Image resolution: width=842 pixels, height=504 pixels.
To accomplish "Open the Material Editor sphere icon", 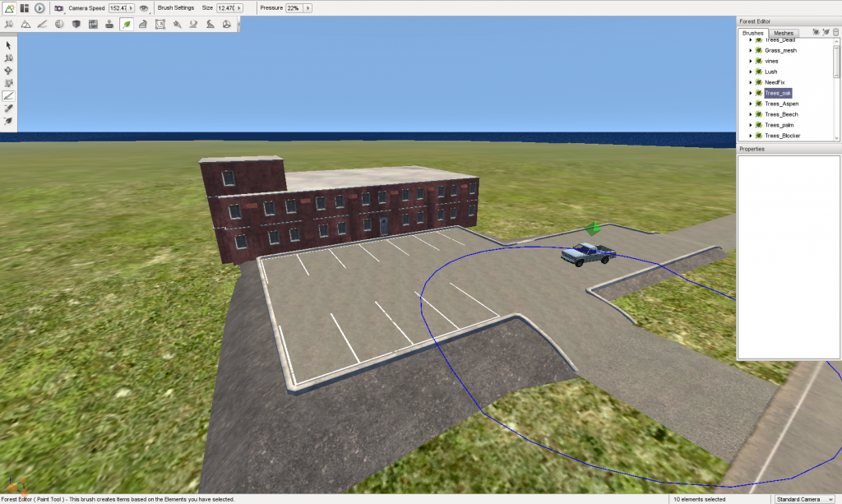I will coord(59,24).
